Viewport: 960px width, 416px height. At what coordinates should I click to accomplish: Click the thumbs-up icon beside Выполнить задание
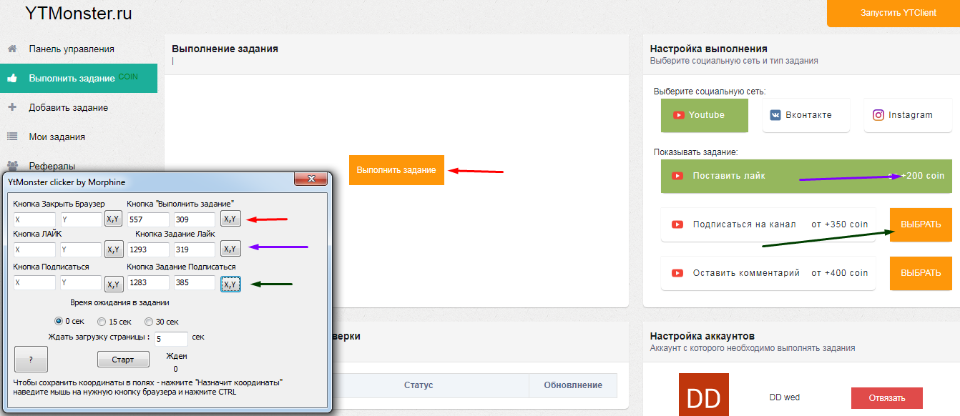[12, 78]
